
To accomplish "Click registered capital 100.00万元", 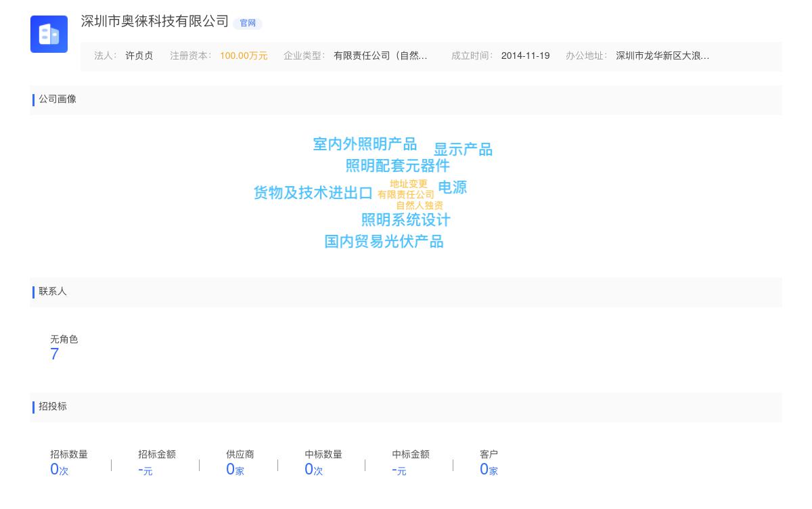I will click(x=244, y=56).
